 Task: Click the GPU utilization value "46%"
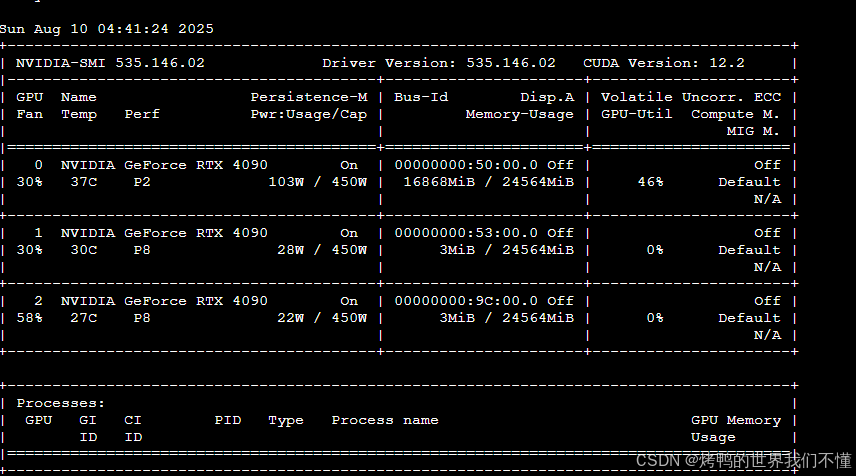[651, 182]
